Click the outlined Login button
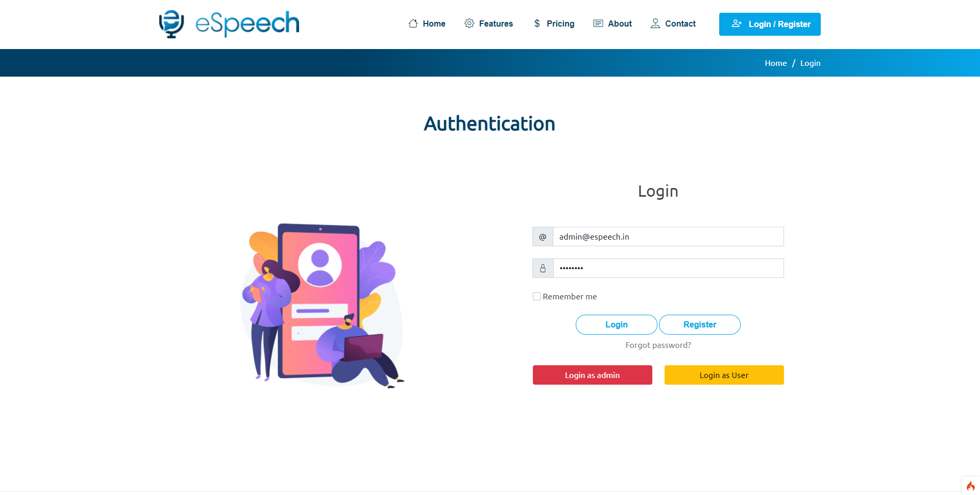 [x=617, y=325]
